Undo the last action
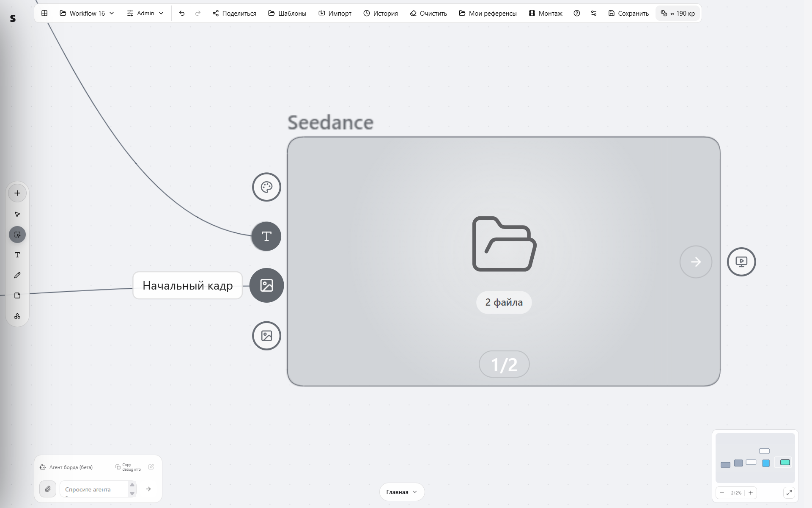 (182, 13)
